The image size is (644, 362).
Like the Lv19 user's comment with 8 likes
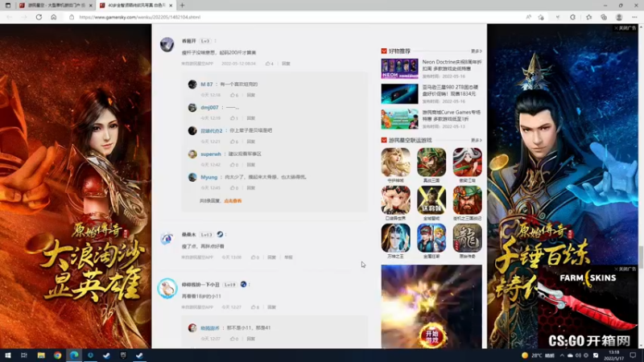pos(255,307)
